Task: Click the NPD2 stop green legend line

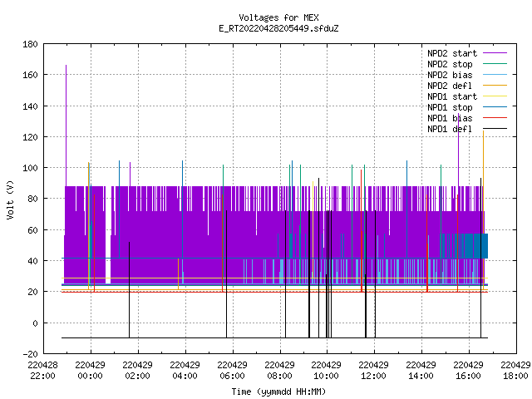Action: (x=495, y=64)
